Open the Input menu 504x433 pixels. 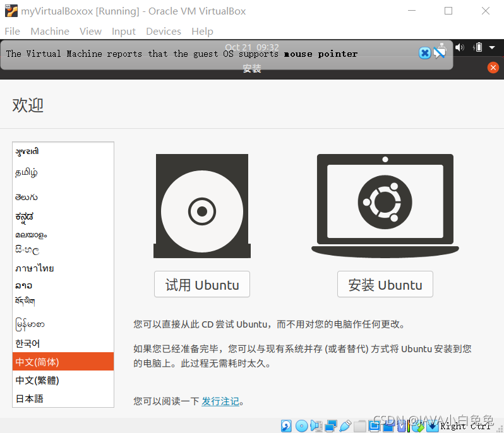pyautogui.click(x=123, y=31)
